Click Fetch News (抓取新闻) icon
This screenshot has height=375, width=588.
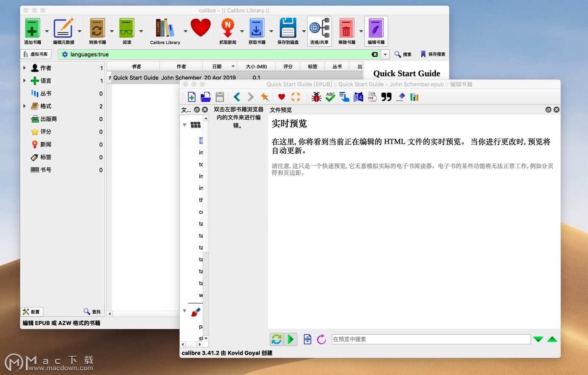pyautogui.click(x=228, y=28)
